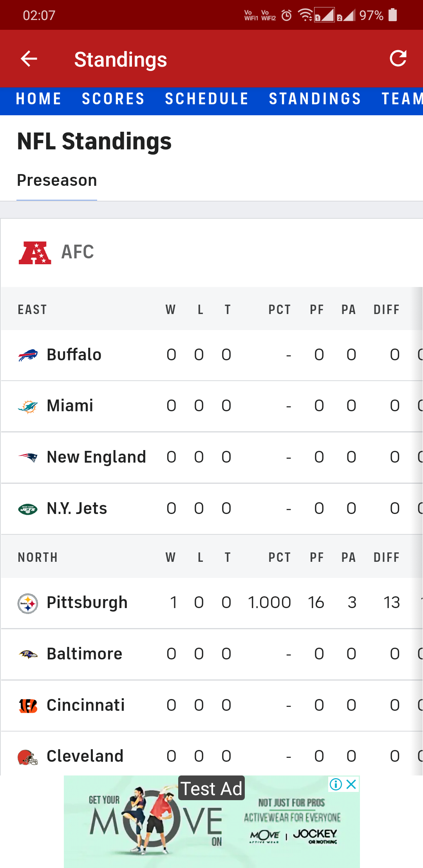Tap the New England Patriots logo
Viewport: 423px width, 868px height.
point(28,458)
